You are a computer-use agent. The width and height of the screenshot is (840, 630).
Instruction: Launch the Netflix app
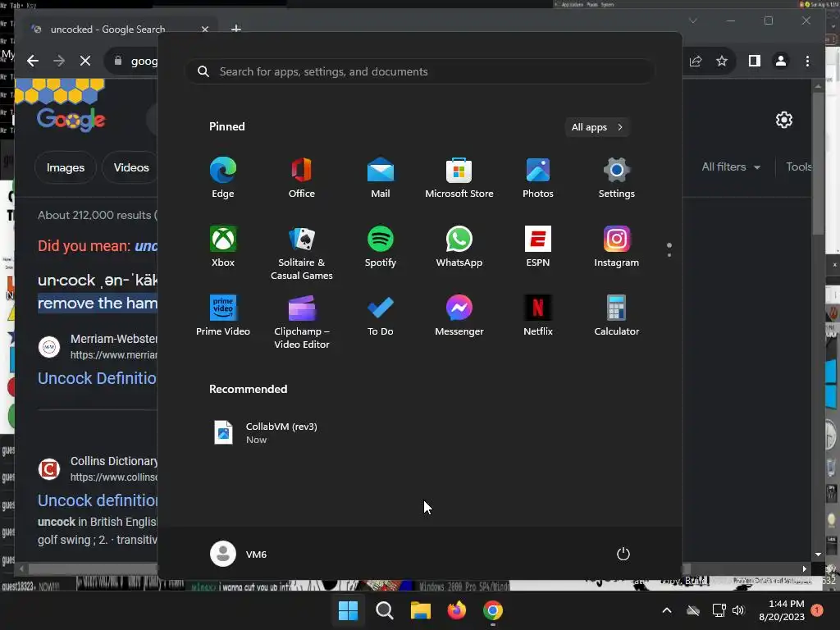pyautogui.click(x=538, y=316)
